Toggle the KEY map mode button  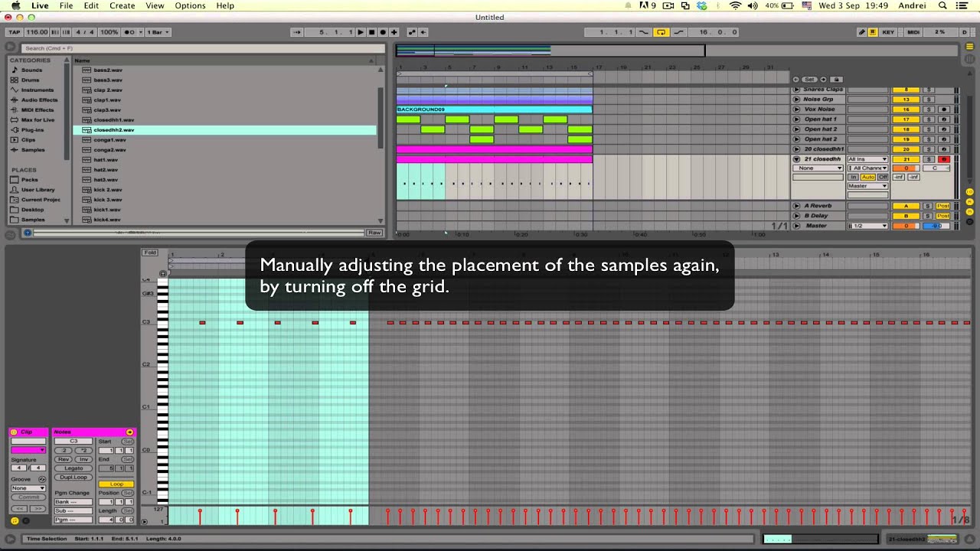point(888,32)
